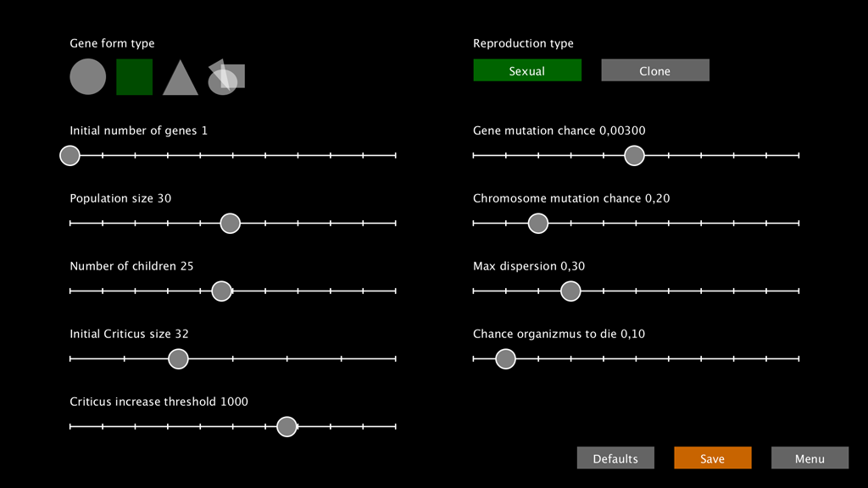Save the current settings
The image size is (868, 488).
pos(712,458)
